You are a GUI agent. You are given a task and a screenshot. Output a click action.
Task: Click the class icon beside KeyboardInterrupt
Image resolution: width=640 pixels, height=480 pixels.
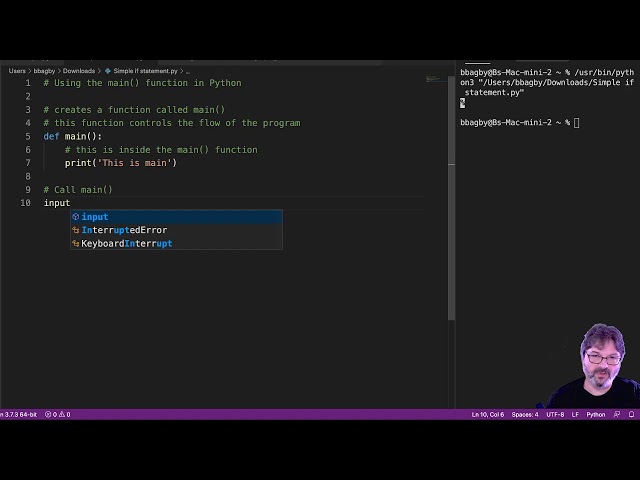tap(76, 244)
